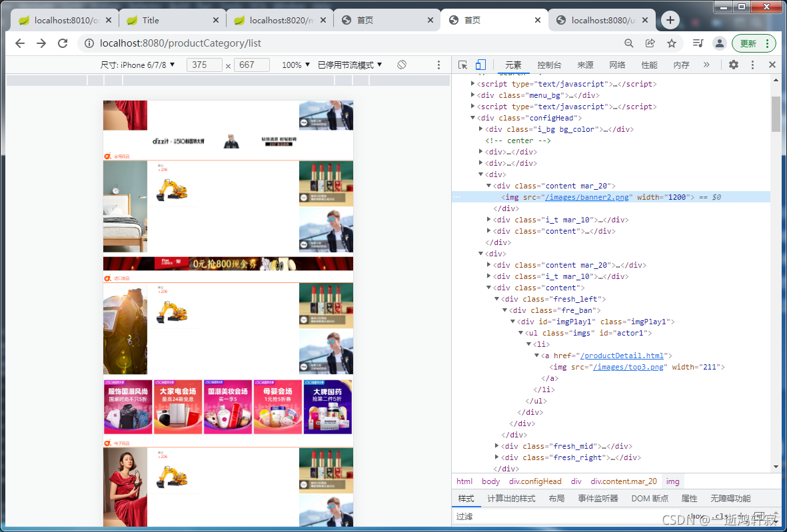Close the localhost:8080/u tab
Screen dimensions: 787x532
[645, 21]
